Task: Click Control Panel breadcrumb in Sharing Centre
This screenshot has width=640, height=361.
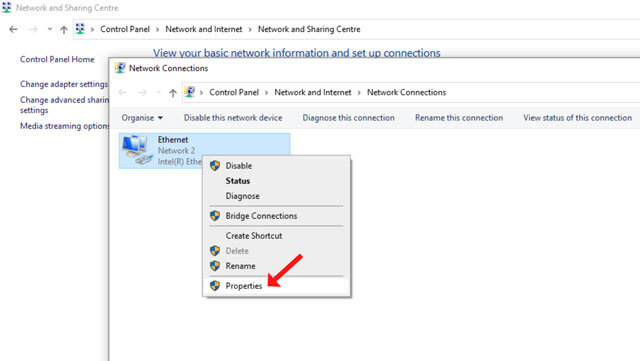Action: [x=125, y=29]
